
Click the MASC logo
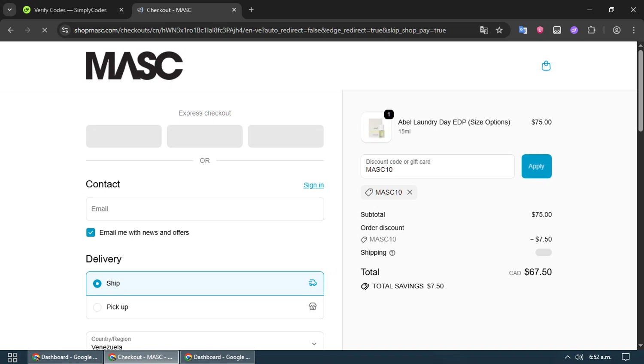(134, 66)
